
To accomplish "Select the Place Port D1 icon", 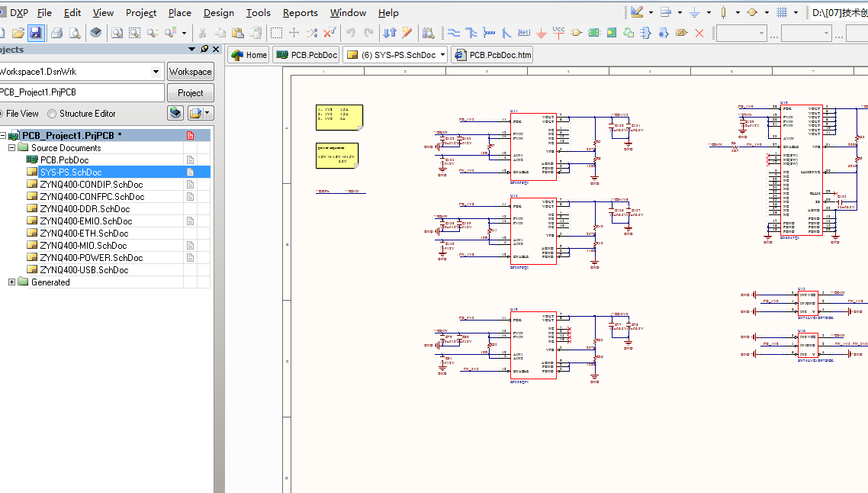I will coord(681,34).
